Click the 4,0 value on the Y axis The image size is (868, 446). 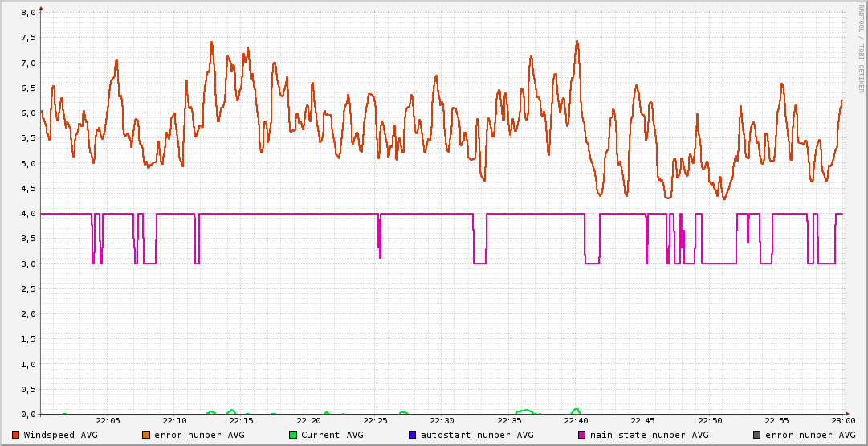click(28, 214)
